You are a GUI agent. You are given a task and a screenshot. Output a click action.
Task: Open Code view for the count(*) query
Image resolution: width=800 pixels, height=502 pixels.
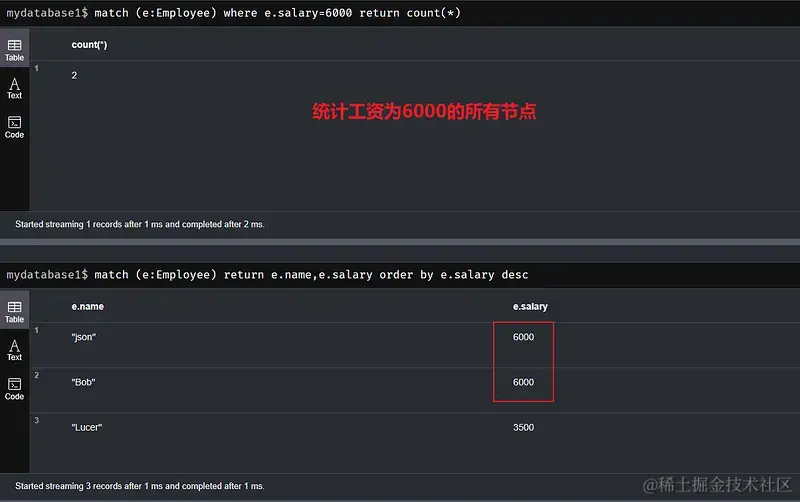click(x=14, y=127)
